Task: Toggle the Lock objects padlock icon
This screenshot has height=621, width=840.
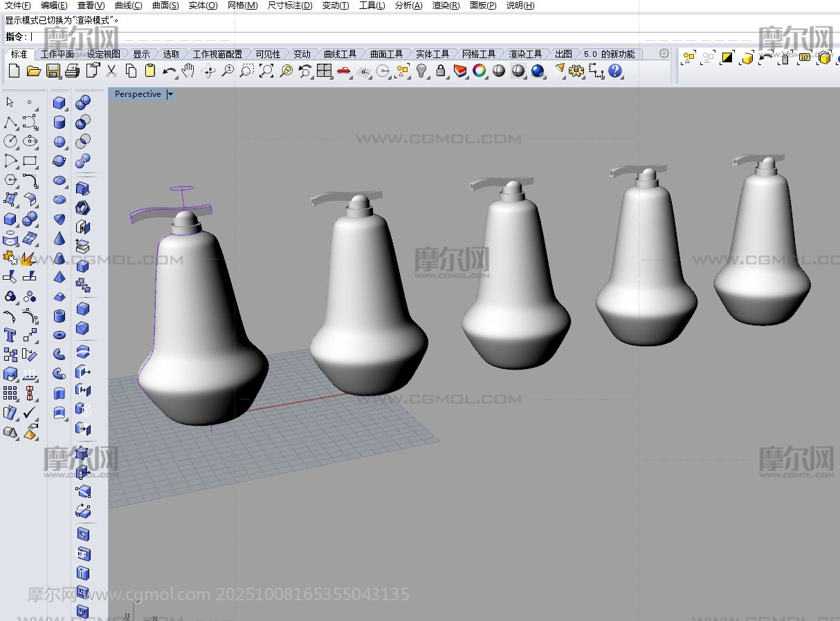Action: [441, 71]
